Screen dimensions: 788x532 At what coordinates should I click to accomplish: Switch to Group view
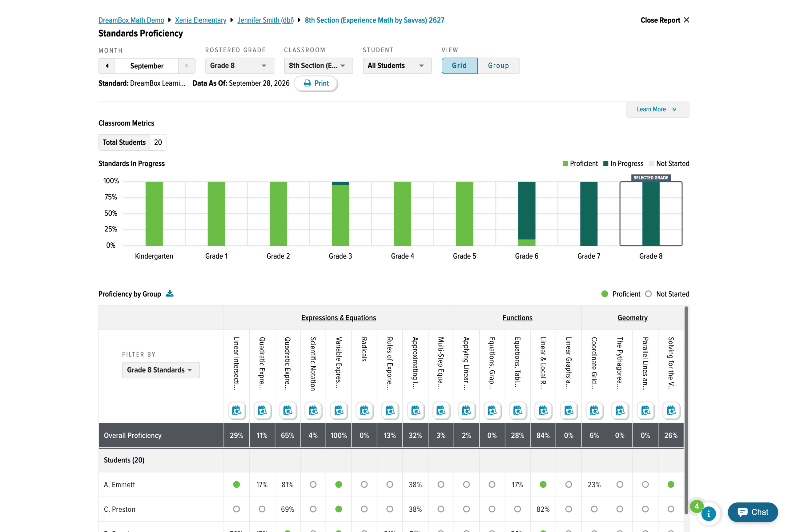pyautogui.click(x=498, y=66)
